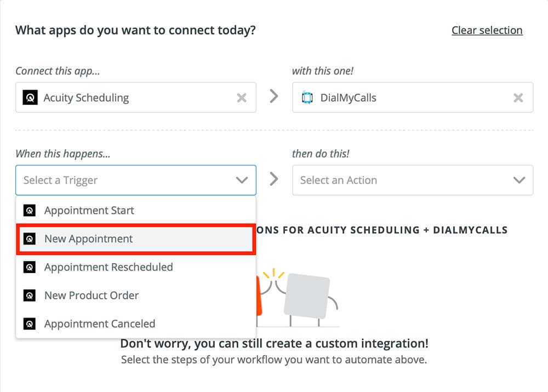Remove Acuity Scheduling with its X icon
548x392 pixels.
click(241, 98)
